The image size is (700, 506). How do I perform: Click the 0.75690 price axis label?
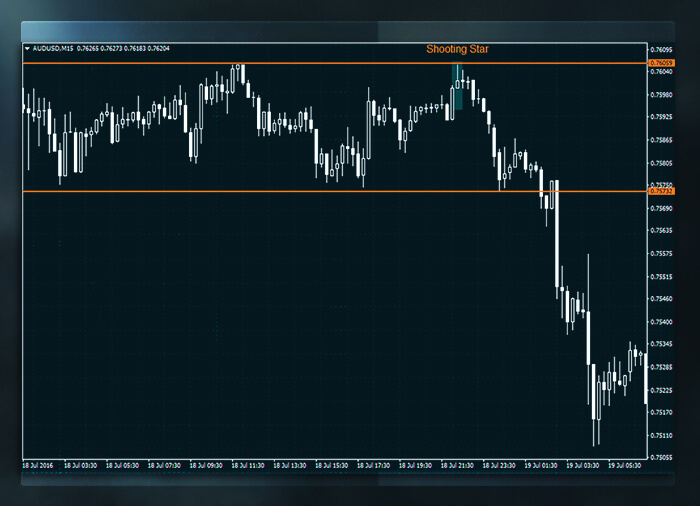pyautogui.click(x=661, y=208)
